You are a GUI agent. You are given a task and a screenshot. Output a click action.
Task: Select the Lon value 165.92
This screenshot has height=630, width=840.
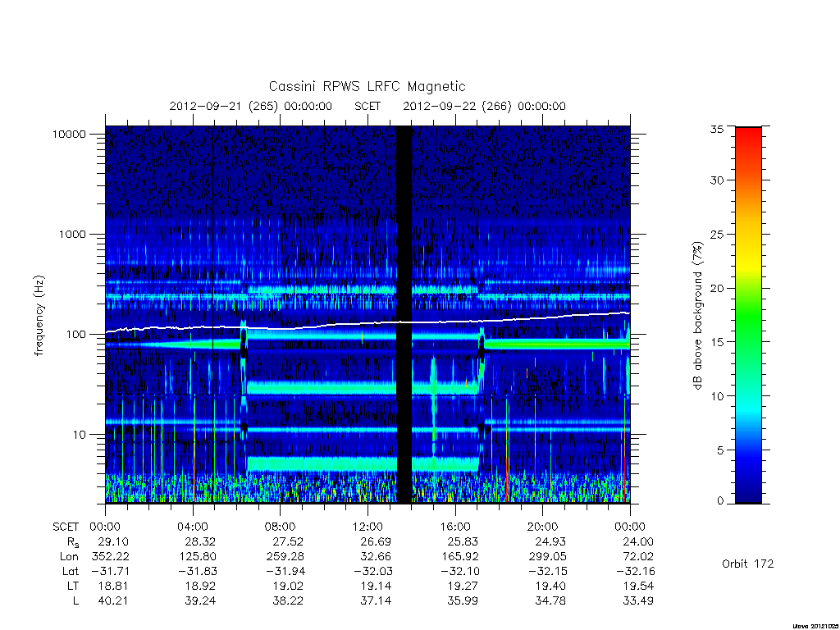click(x=460, y=557)
